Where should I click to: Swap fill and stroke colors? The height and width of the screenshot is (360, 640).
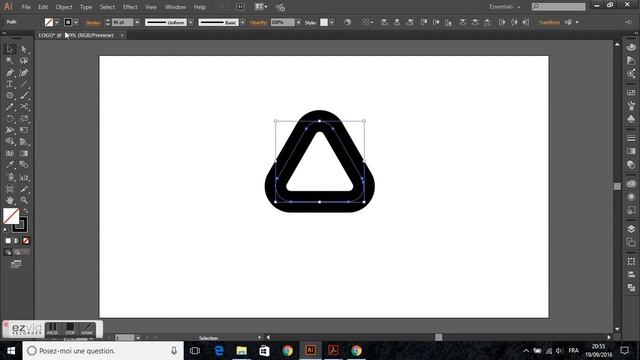click(x=26, y=211)
